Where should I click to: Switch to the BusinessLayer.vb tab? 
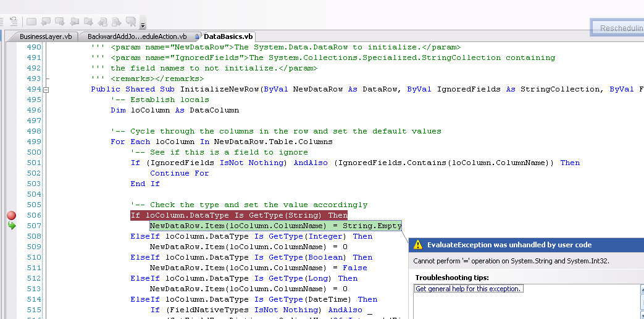(45, 36)
